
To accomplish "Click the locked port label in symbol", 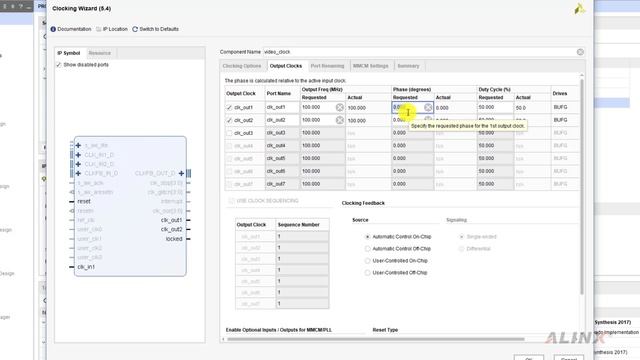I will pyautogui.click(x=174, y=239).
